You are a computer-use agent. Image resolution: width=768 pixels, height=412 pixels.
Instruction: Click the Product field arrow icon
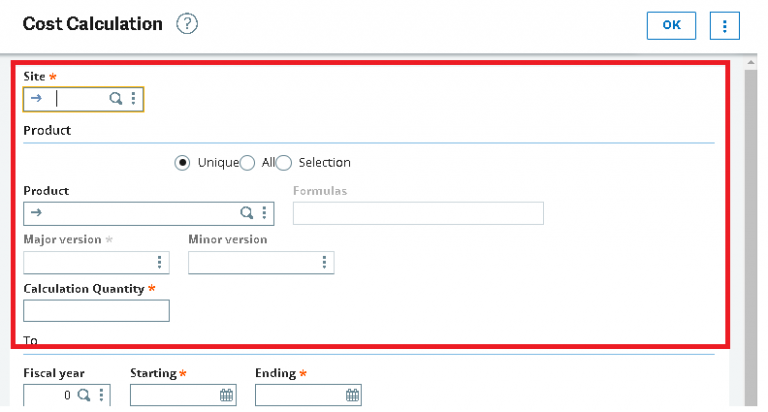pyautogui.click(x=37, y=213)
